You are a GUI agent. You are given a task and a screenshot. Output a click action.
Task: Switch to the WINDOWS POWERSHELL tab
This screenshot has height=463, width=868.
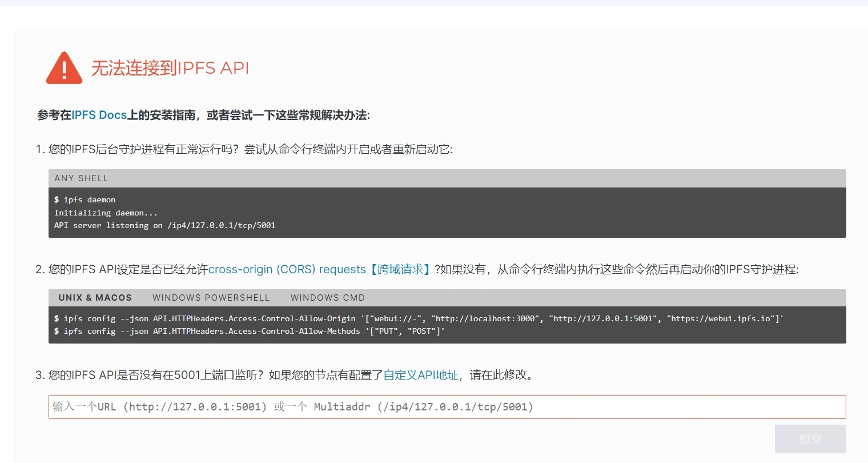click(x=211, y=298)
